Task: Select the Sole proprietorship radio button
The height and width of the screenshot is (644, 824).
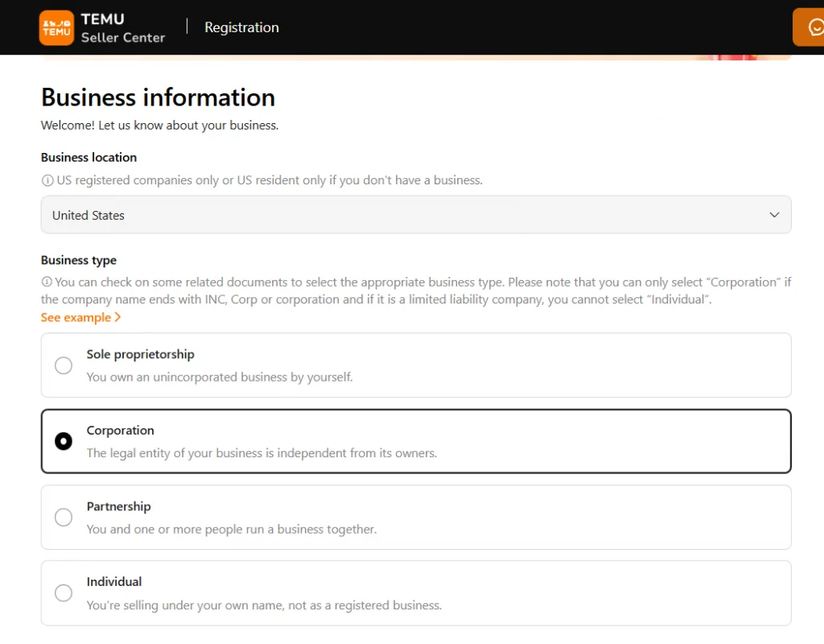Action: (64, 365)
